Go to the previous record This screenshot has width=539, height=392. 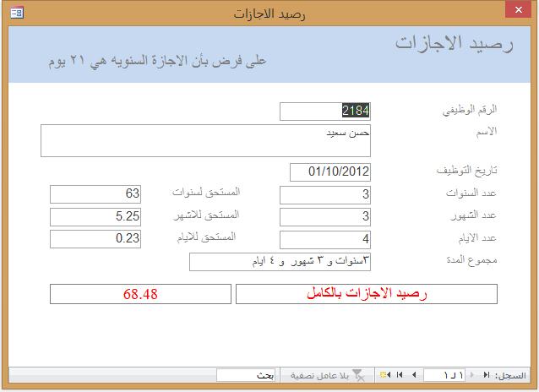(x=474, y=374)
